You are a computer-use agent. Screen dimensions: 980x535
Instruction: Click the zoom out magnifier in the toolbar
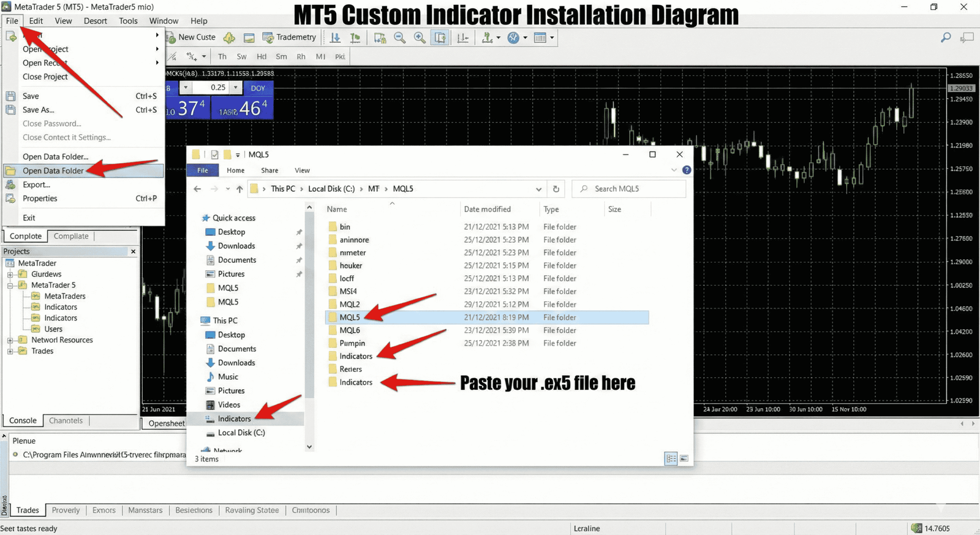400,38
